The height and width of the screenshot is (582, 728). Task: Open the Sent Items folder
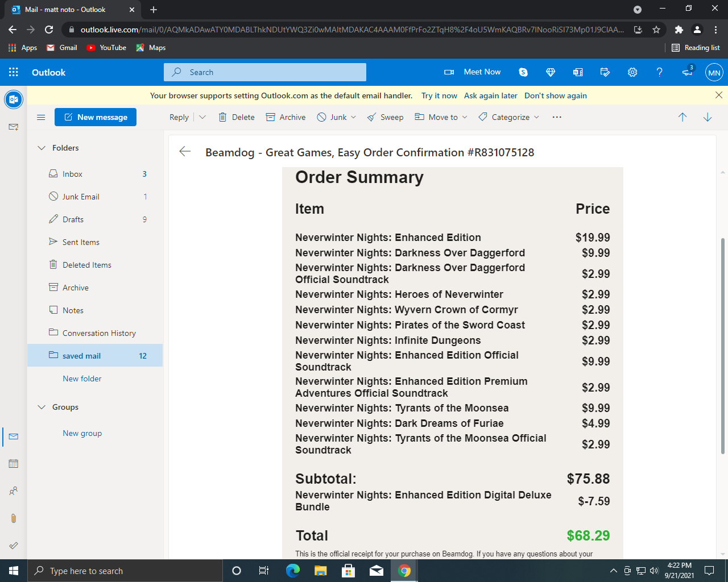[95, 242]
